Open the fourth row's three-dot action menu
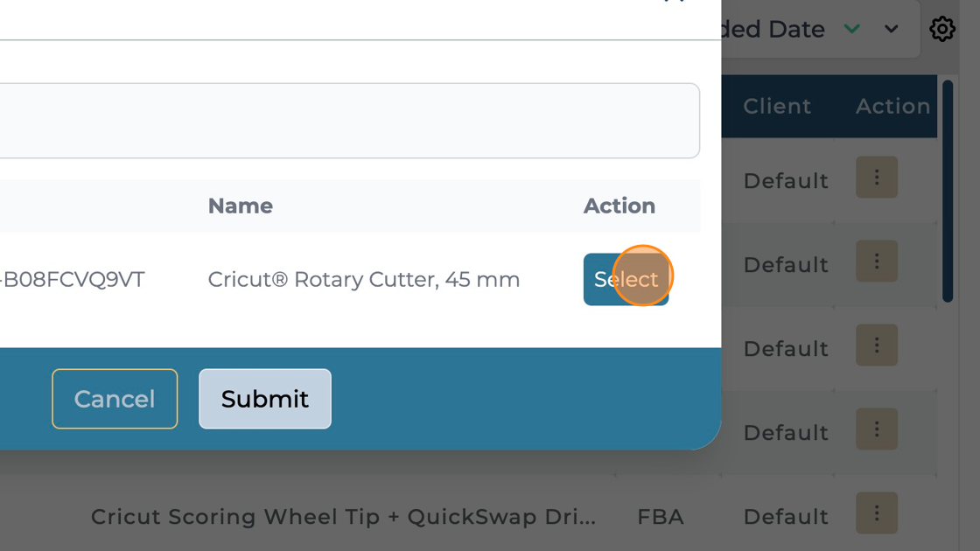Viewport: 980px width, 551px height. pyautogui.click(x=877, y=429)
